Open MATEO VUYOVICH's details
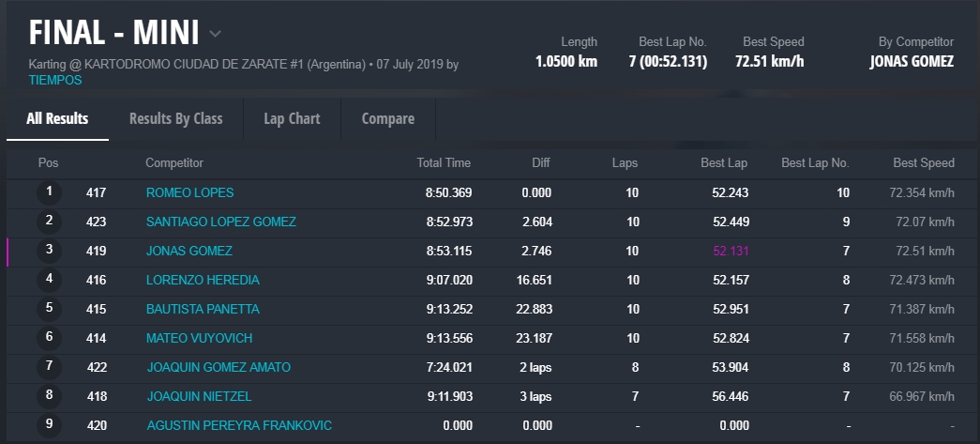 click(x=199, y=338)
